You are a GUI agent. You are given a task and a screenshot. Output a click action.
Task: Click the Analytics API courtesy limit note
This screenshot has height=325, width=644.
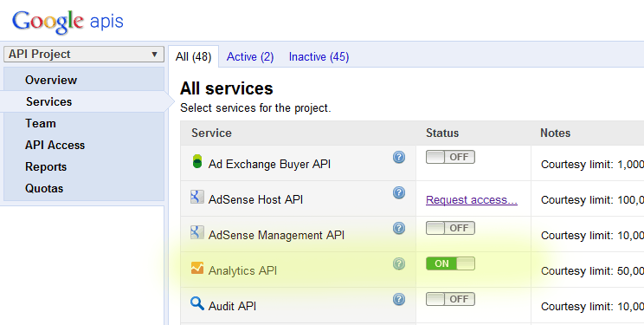point(592,271)
